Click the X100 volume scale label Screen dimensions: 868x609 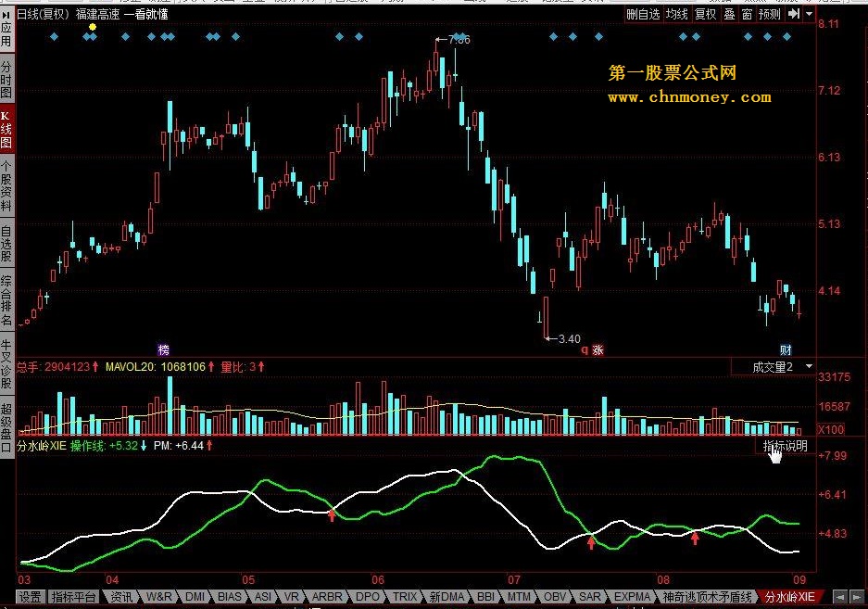tap(831, 429)
